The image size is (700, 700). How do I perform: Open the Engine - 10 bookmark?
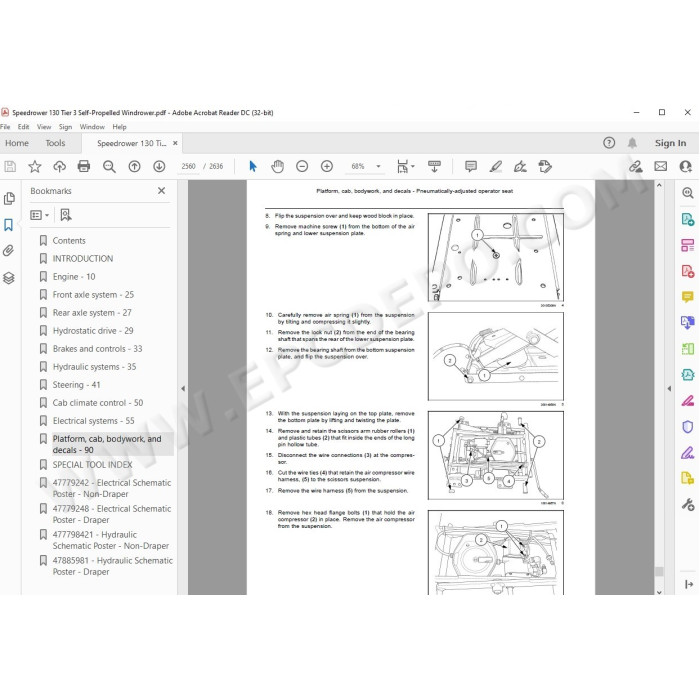click(x=74, y=277)
